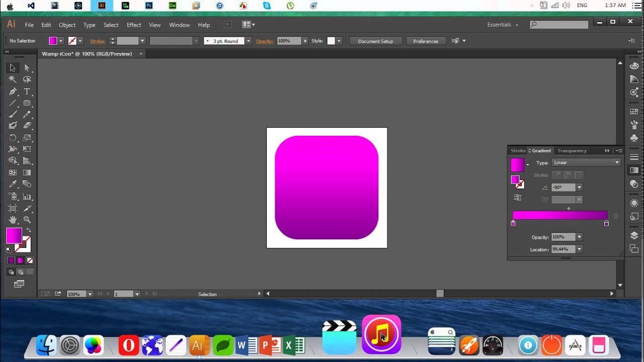Open the gradient angle dropdown set to -90°
This screenshot has height=362, width=644.
(579, 187)
